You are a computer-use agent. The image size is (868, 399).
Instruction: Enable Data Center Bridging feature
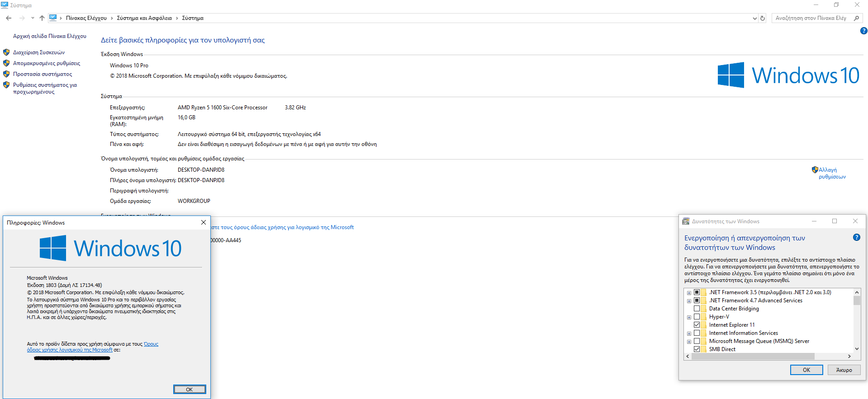pyautogui.click(x=697, y=309)
